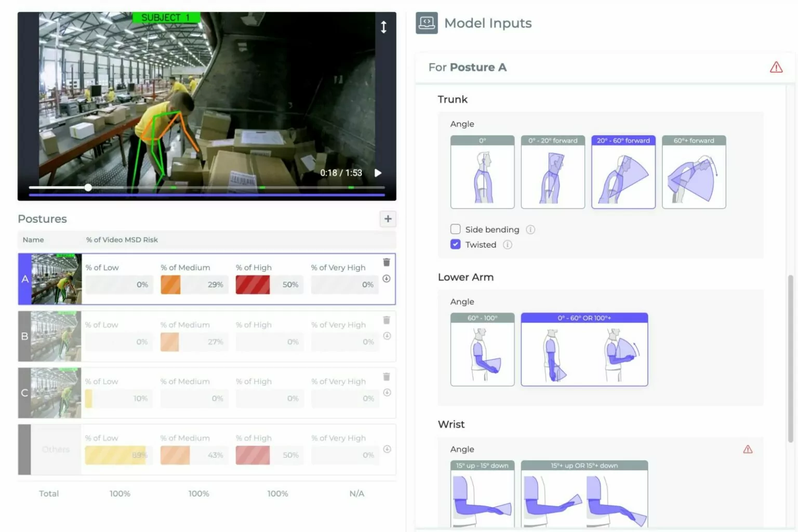Image resolution: width=798 pixels, height=532 pixels.
Task: Expand Others row with down-arrow icon
Action: 387,449
